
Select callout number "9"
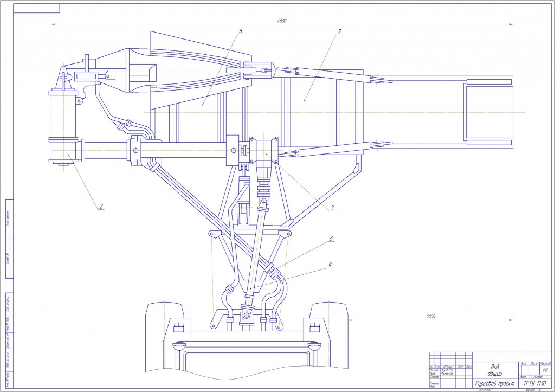330,265
